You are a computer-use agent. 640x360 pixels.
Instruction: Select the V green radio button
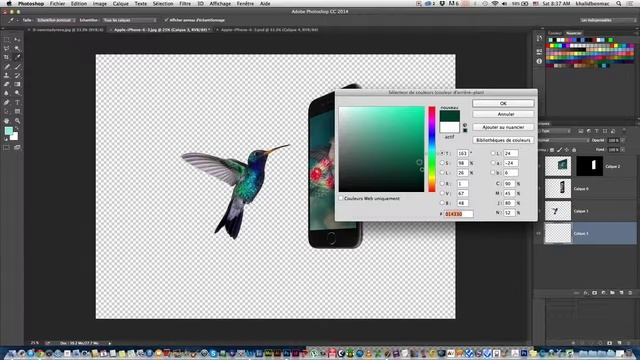coord(442,193)
